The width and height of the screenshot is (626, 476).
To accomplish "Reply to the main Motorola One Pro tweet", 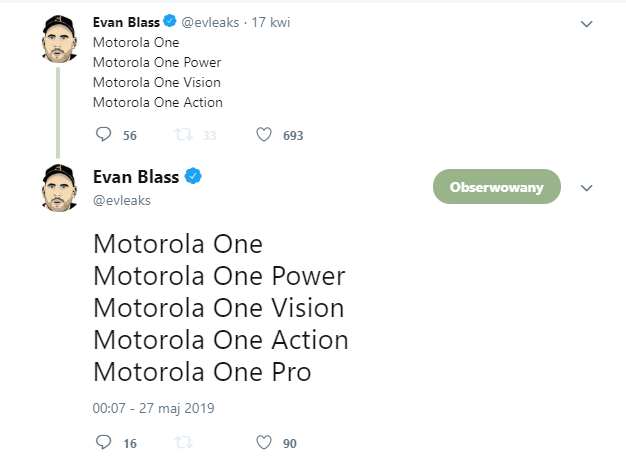I will (x=103, y=442).
